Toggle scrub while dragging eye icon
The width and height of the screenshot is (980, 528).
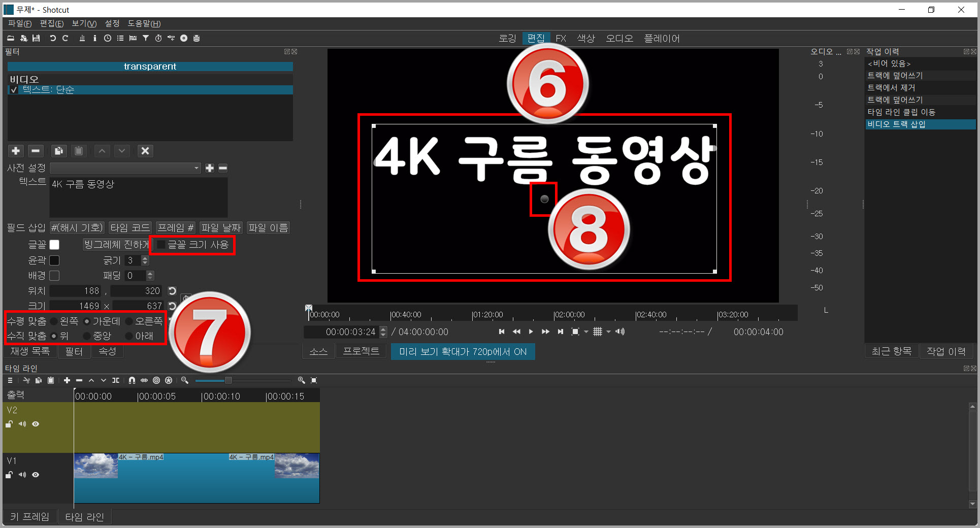[144, 380]
